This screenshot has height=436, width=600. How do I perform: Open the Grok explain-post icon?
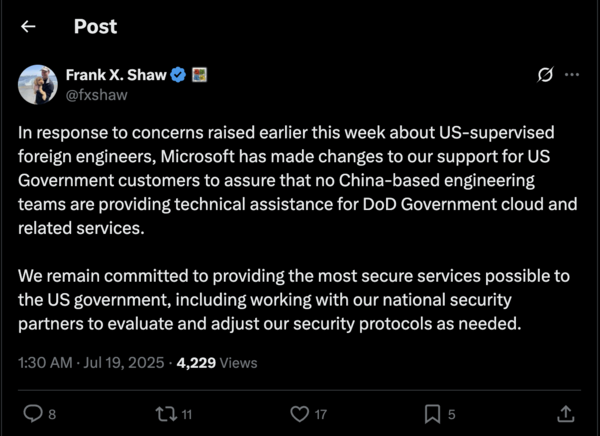click(545, 75)
